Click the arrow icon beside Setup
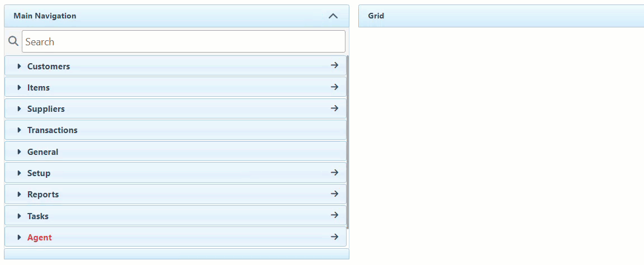Image resolution: width=644 pixels, height=265 pixels. pos(334,173)
